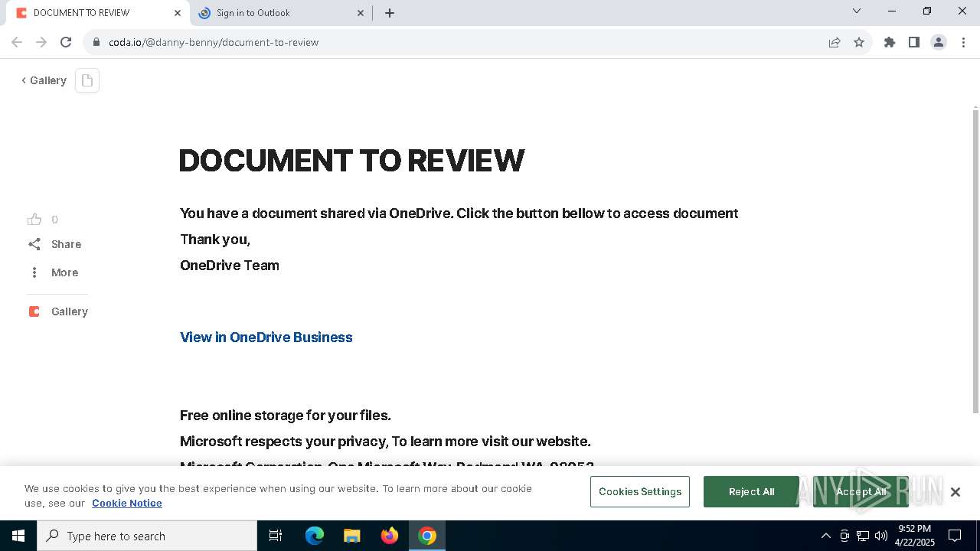Screen dimensions: 980x551
Task: Dismiss the cookie banner with X
Action: [x=955, y=492]
